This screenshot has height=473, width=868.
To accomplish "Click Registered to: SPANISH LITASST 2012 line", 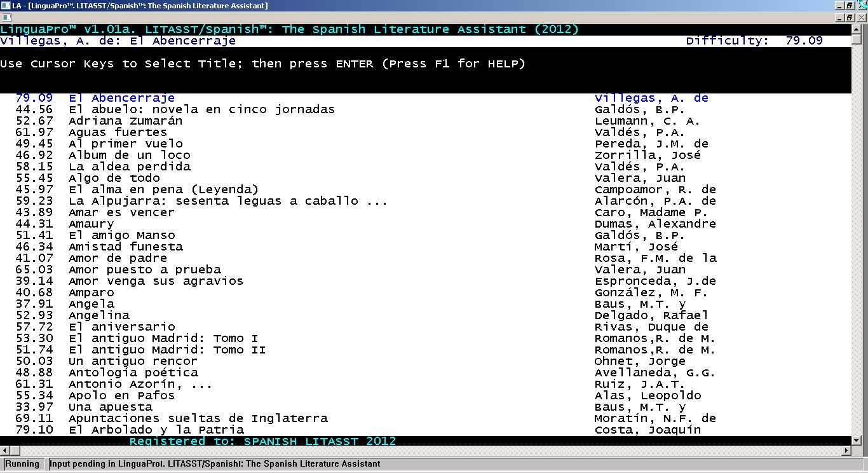I will click(x=262, y=441).
